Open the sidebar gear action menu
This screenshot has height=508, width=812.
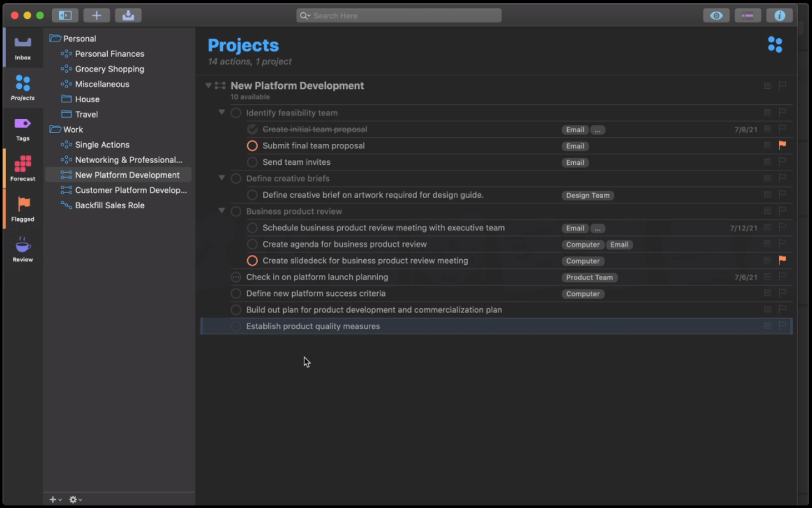point(76,499)
